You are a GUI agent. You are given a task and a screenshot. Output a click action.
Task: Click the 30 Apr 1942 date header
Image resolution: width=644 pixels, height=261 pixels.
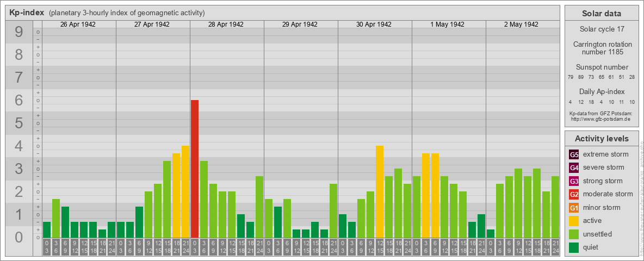[x=374, y=24]
